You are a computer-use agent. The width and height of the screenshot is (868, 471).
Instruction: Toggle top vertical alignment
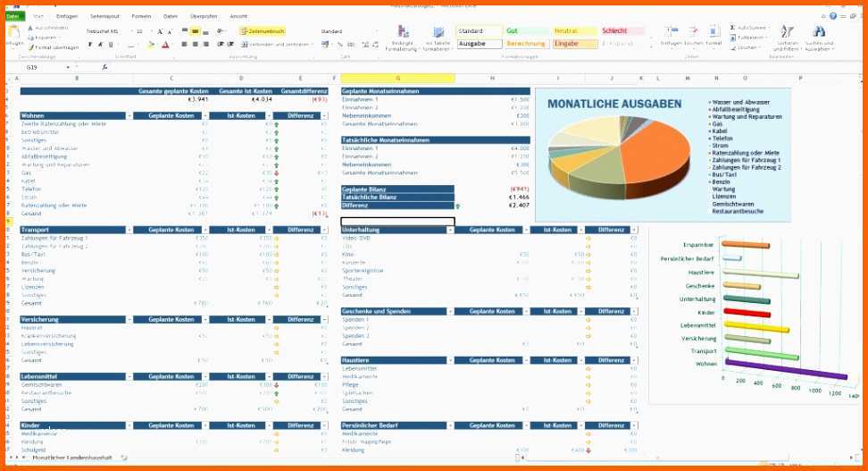coord(185,31)
